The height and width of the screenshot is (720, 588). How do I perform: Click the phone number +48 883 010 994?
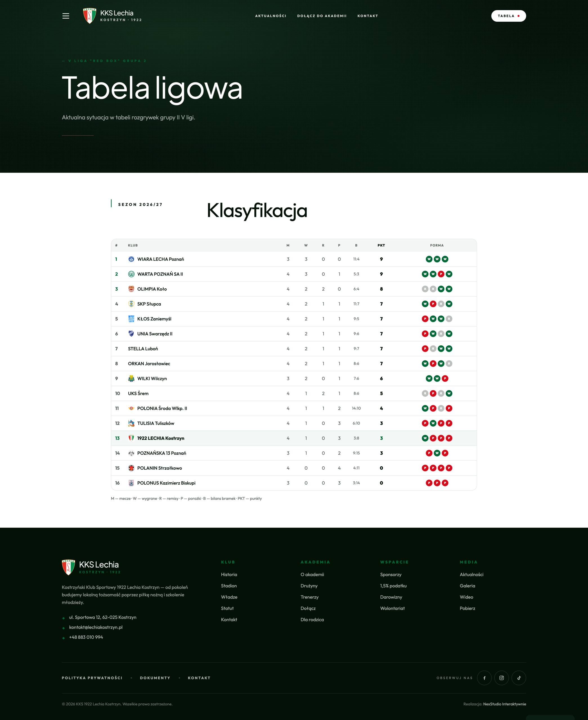pos(86,637)
